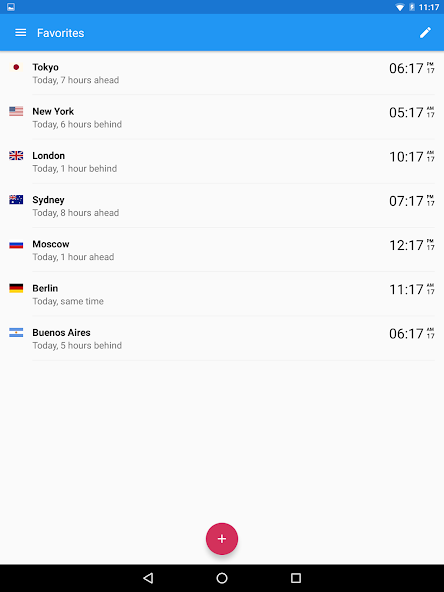
Task: Open the New York list item
Action: 222,117
